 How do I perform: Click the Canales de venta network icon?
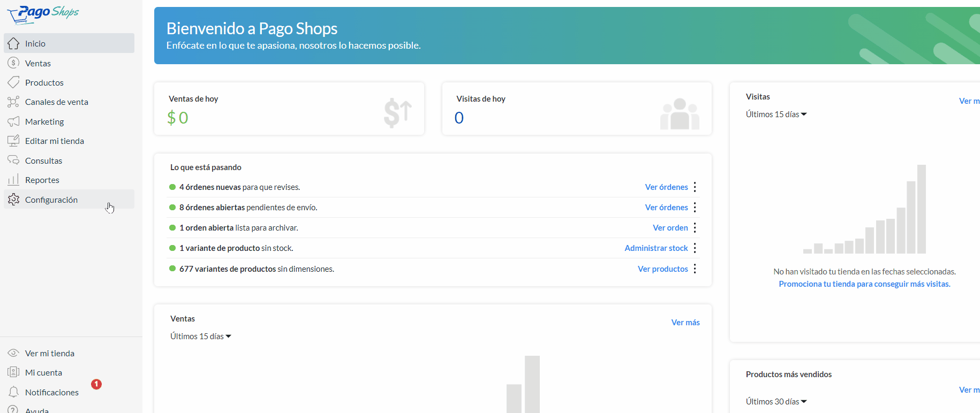(x=13, y=102)
